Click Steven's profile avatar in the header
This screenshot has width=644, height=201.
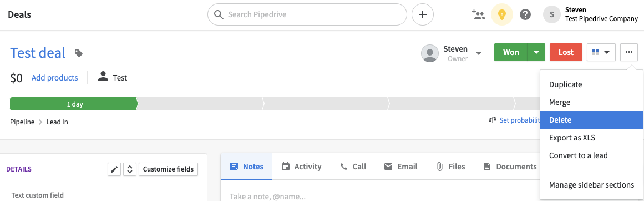551,15
